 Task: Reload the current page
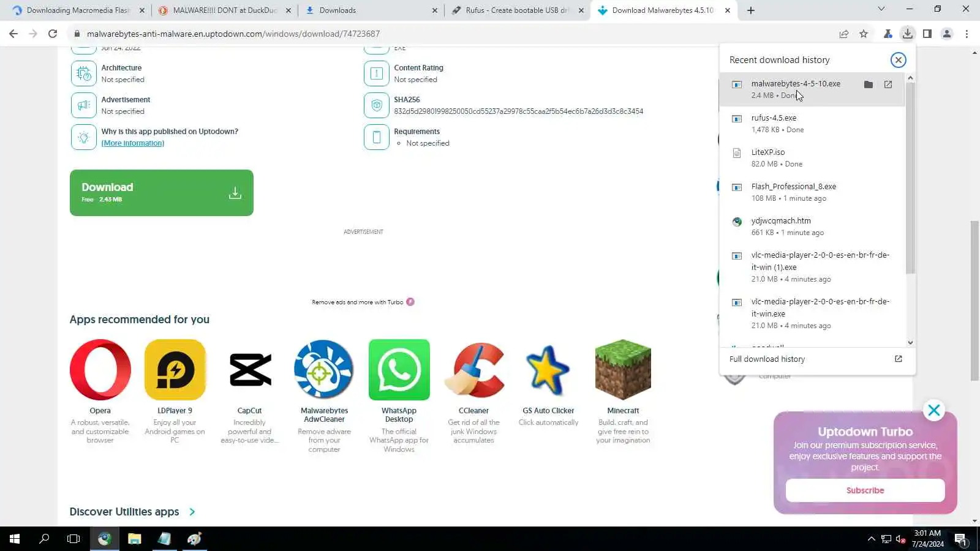pos(53,34)
